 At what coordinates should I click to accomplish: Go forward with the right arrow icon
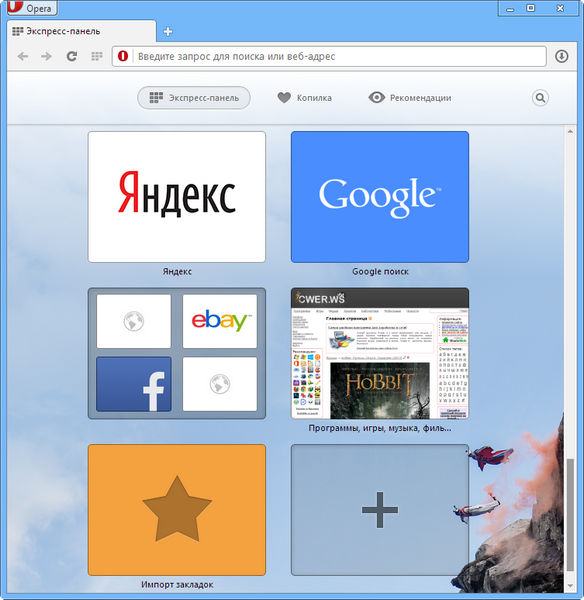point(47,56)
